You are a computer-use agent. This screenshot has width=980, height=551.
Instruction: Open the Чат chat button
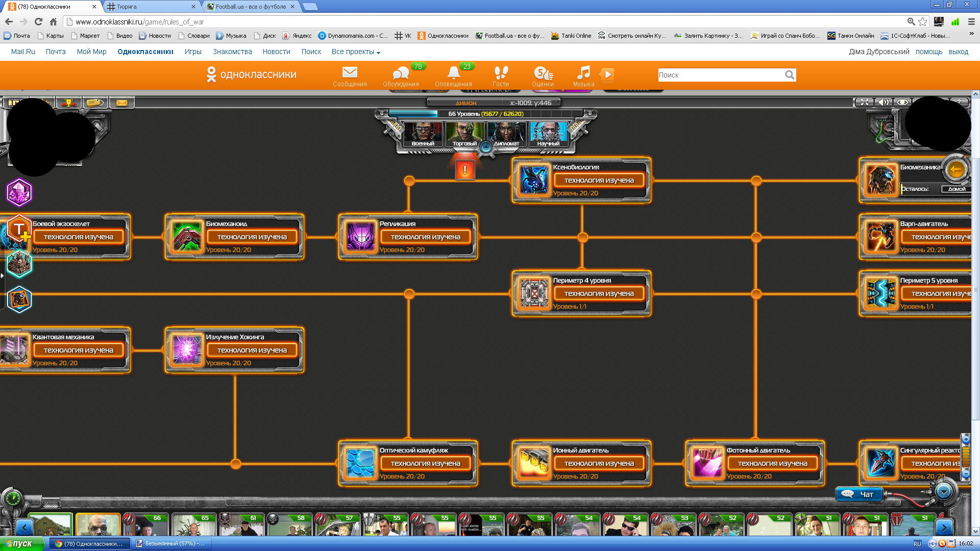tap(860, 494)
